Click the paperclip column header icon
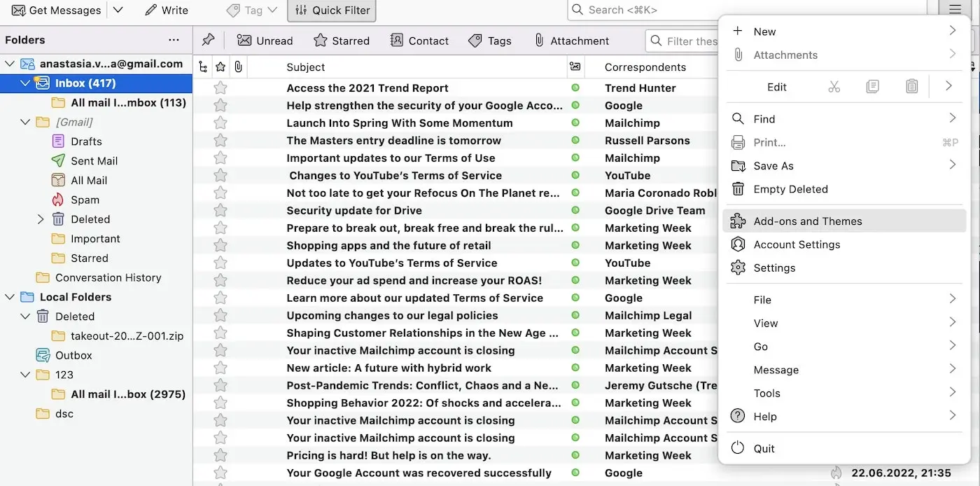Viewport: 980px width, 486px height. 237,67
